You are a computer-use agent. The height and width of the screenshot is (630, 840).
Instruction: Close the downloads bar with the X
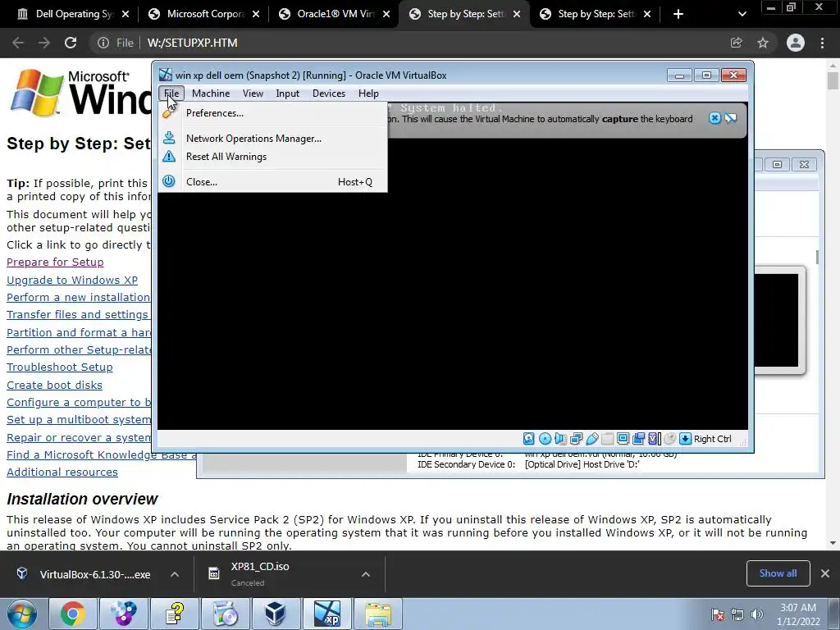tap(825, 573)
